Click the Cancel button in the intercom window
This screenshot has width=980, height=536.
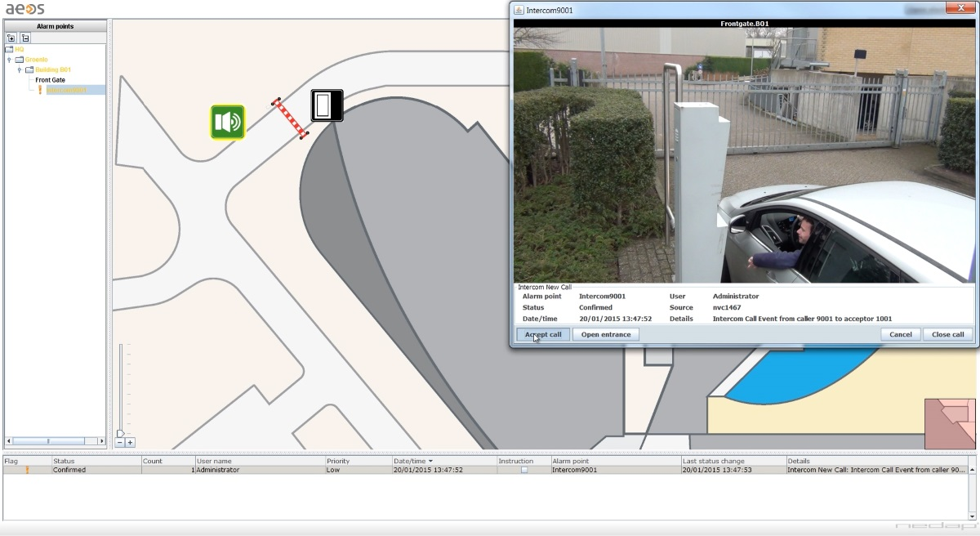coord(900,334)
